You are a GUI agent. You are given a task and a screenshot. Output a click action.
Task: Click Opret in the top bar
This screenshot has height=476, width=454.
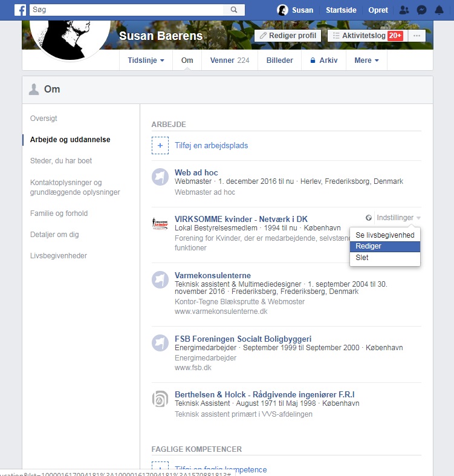[x=378, y=10]
